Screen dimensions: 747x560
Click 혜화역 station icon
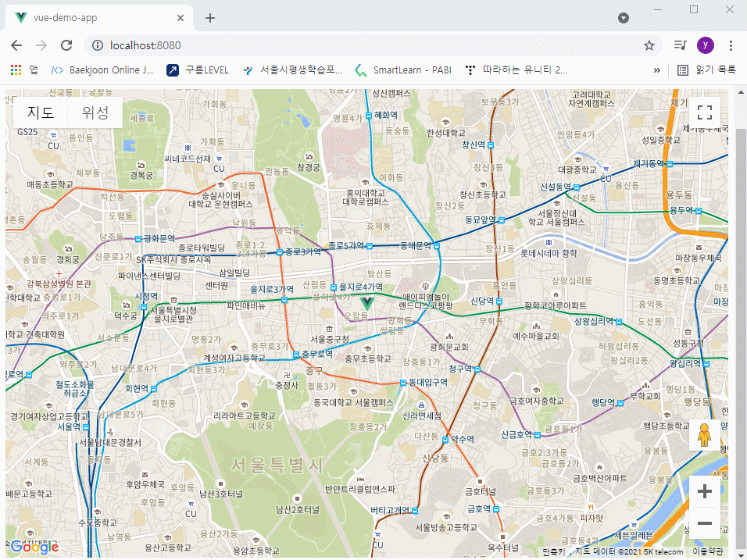tap(369, 116)
